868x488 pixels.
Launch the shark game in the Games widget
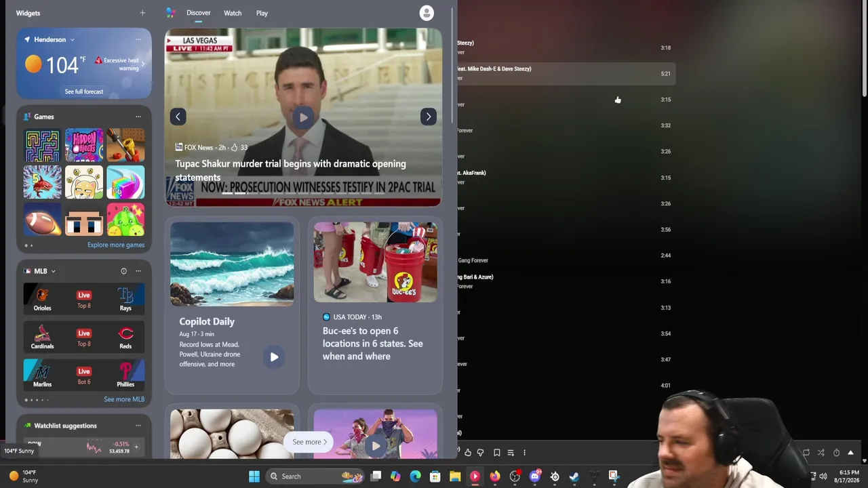coord(42,182)
